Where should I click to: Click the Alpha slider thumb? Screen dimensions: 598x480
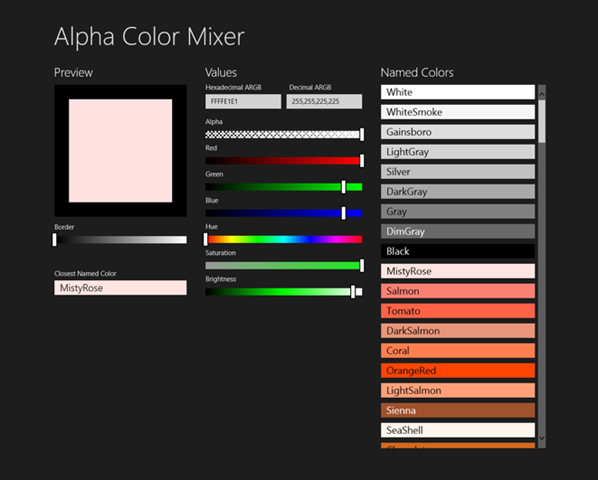(362, 134)
